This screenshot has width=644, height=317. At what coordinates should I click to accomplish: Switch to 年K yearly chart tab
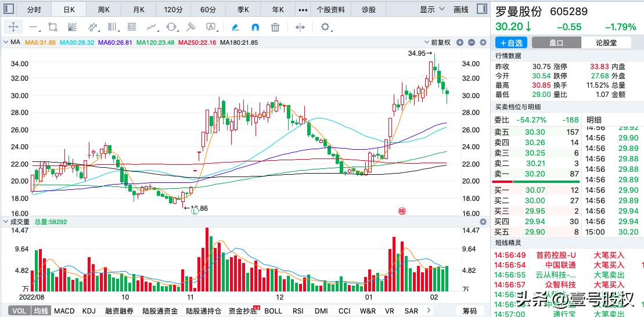click(278, 9)
